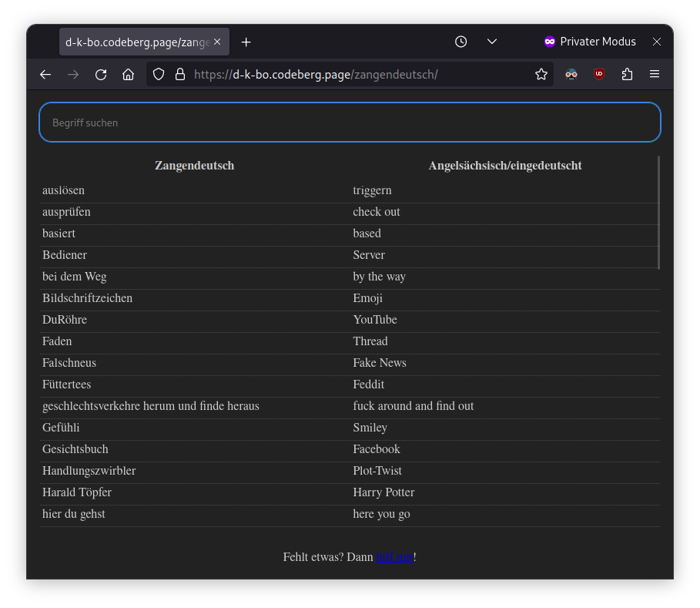Click the Angelsächsisch/eingedeutscht column header
The height and width of the screenshot is (608, 700).
[505, 166]
